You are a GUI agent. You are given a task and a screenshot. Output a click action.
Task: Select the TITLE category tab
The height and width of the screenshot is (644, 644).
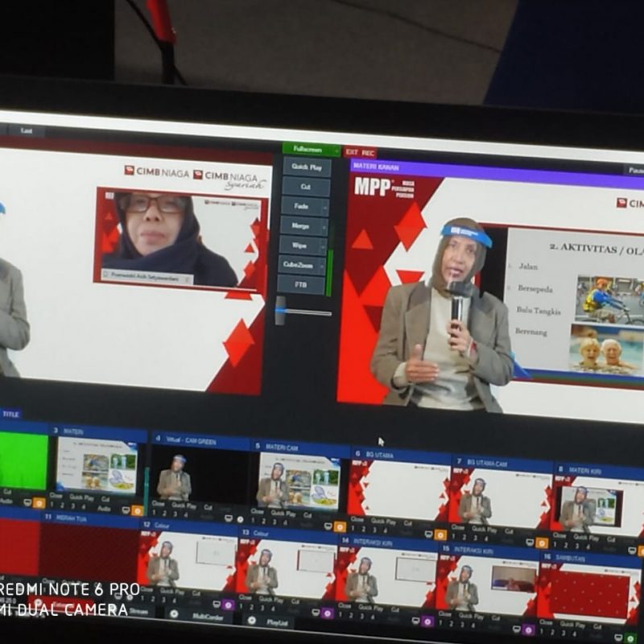pyautogui.click(x=10, y=414)
